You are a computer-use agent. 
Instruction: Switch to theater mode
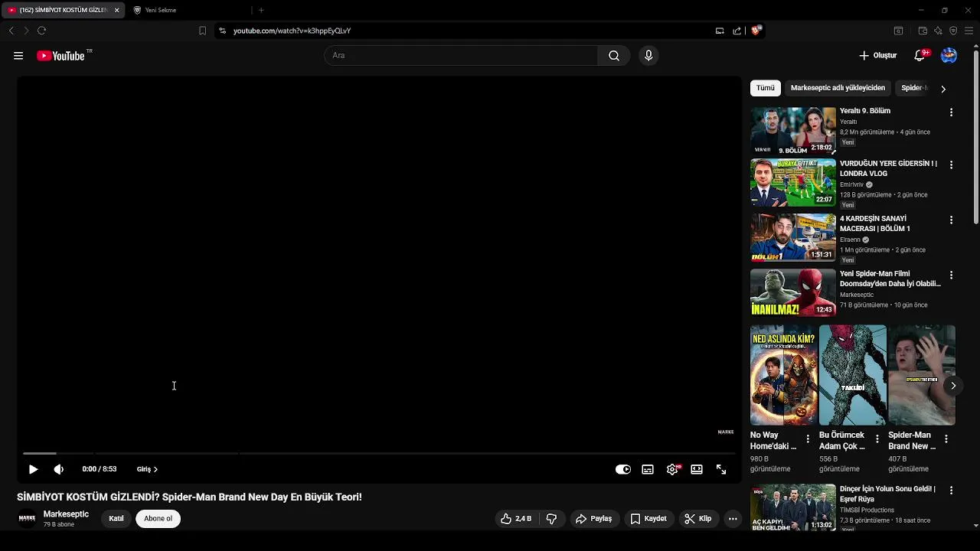tap(697, 469)
